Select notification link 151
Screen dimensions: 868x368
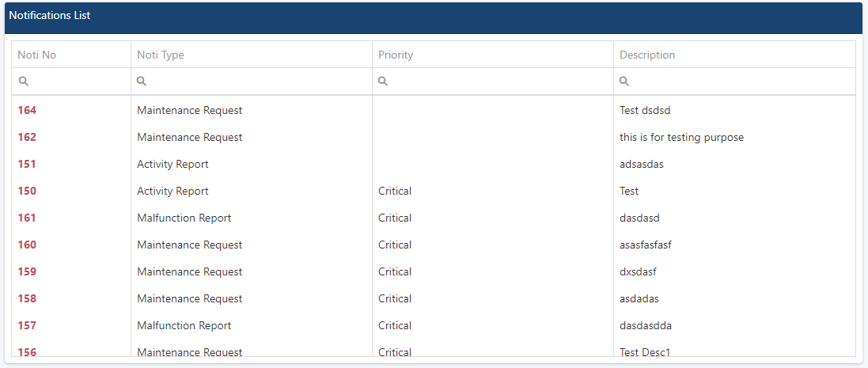coord(27,164)
